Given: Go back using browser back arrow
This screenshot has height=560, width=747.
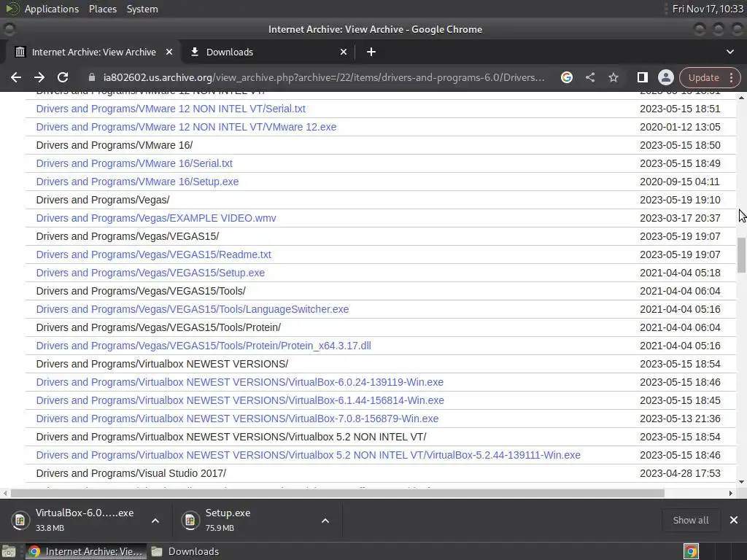Looking at the screenshot, I should [x=16, y=77].
